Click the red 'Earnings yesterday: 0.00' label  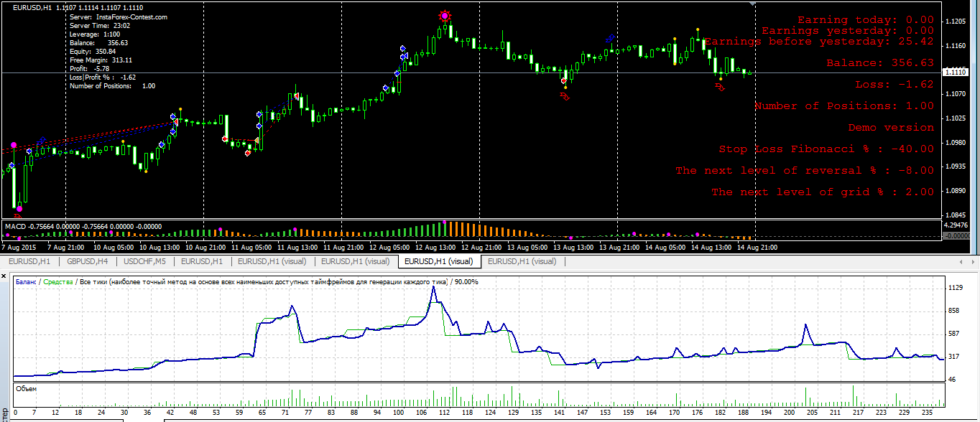pyautogui.click(x=848, y=31)
